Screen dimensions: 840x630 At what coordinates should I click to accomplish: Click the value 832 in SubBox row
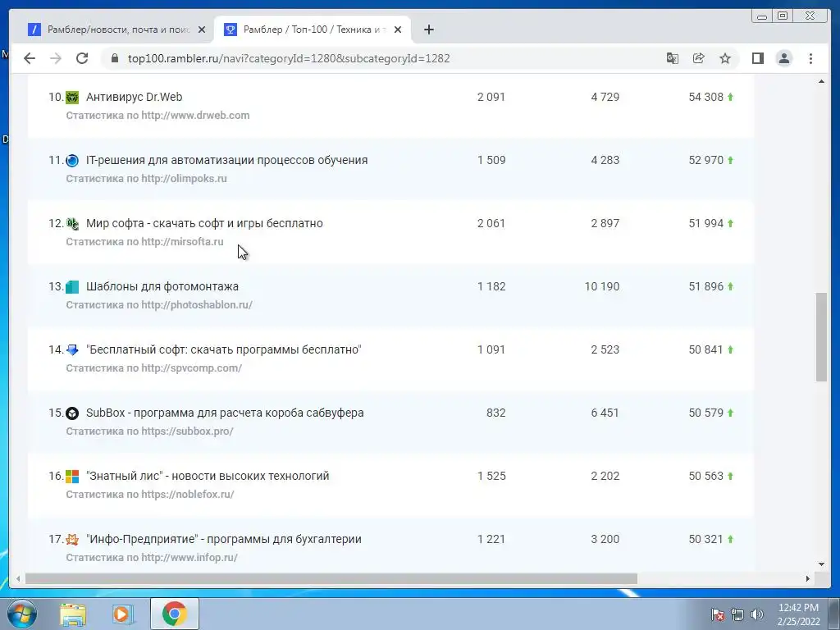(495, 413)
